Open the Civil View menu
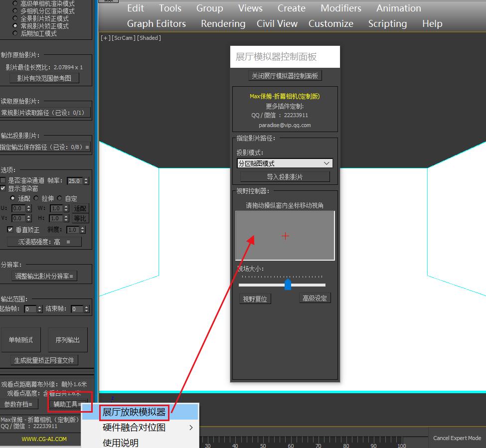 pos(277,24)
